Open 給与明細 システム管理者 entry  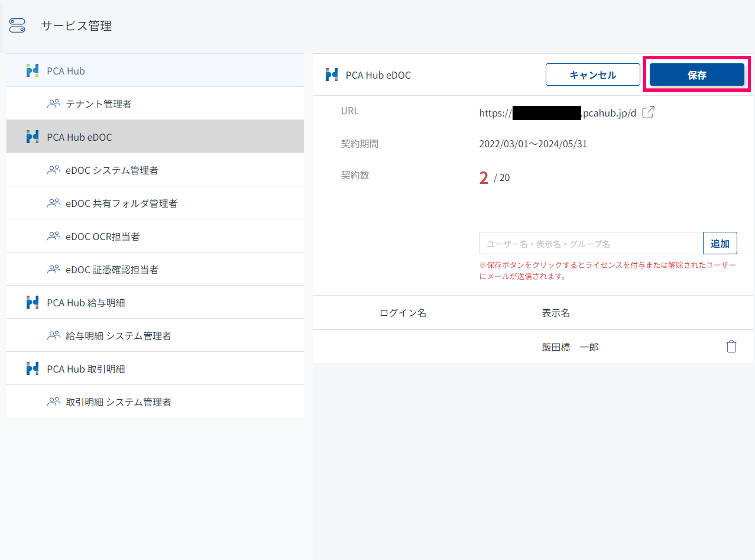click(118, 336)
